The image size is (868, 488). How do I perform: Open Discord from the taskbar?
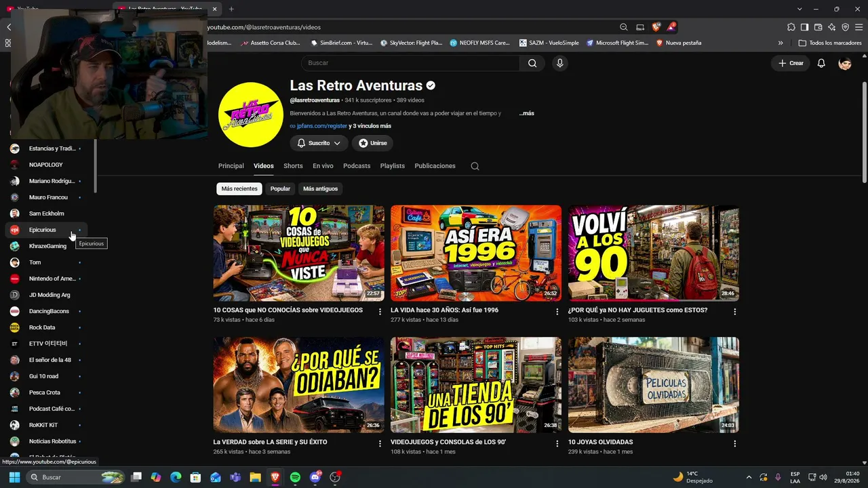[x=315, y=477]
